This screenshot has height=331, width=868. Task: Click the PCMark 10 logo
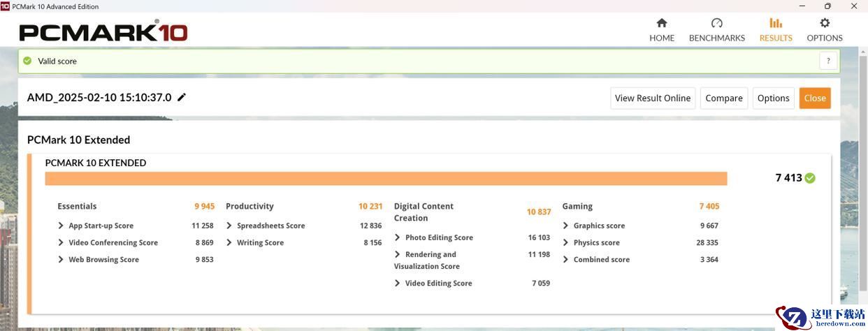point(103,31)
